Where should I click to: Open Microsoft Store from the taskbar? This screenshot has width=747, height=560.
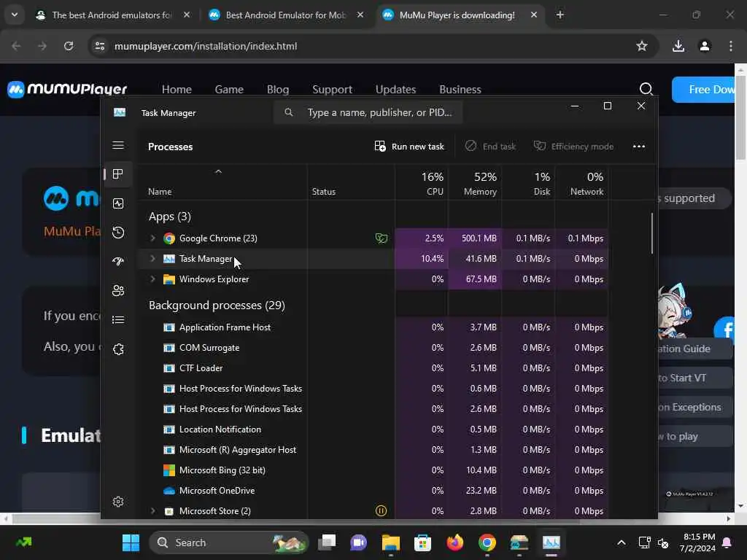pos(422,542)
